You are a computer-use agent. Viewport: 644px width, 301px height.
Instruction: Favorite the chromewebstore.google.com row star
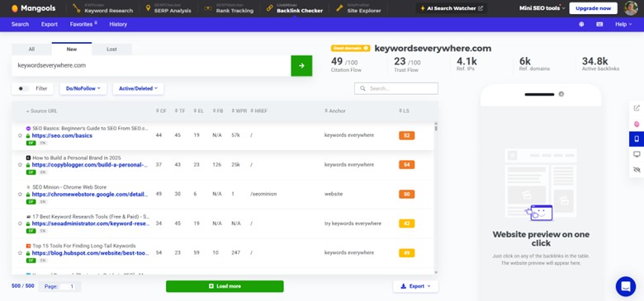[x=20, y=195]
